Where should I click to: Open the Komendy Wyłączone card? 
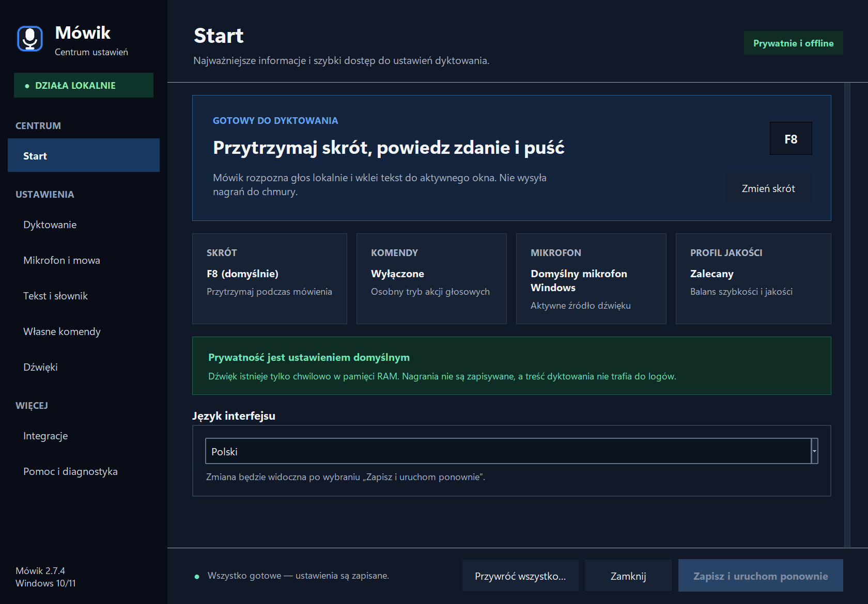tap(431, 279)
